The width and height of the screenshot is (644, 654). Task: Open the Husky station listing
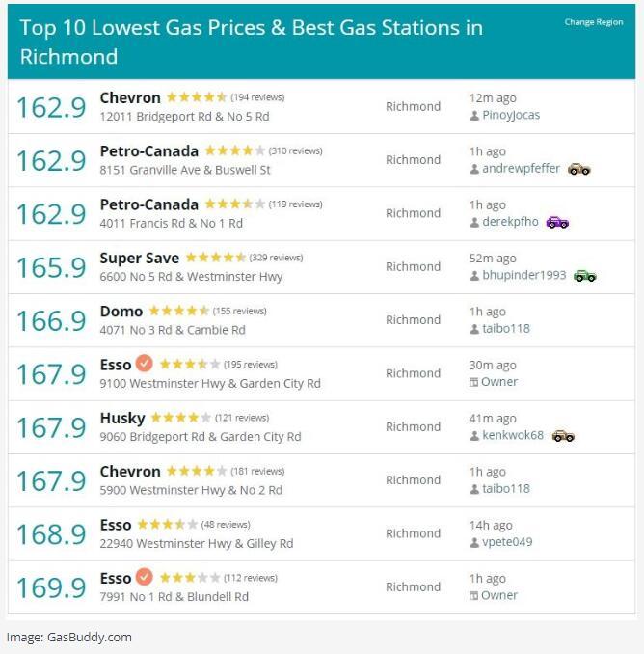[122, 418]
